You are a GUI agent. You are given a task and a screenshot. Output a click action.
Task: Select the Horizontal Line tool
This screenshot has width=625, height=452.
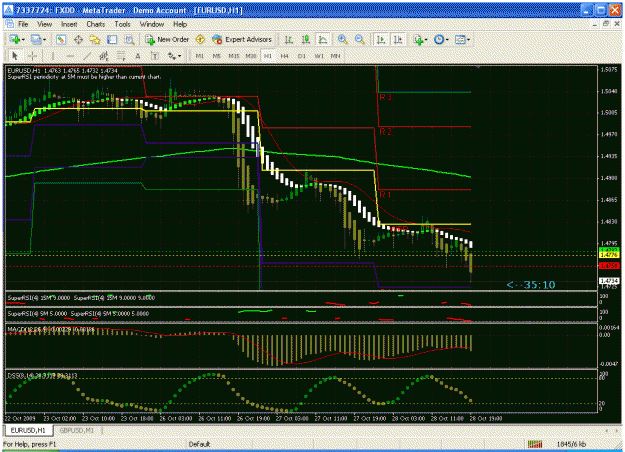tap(70, 56)
